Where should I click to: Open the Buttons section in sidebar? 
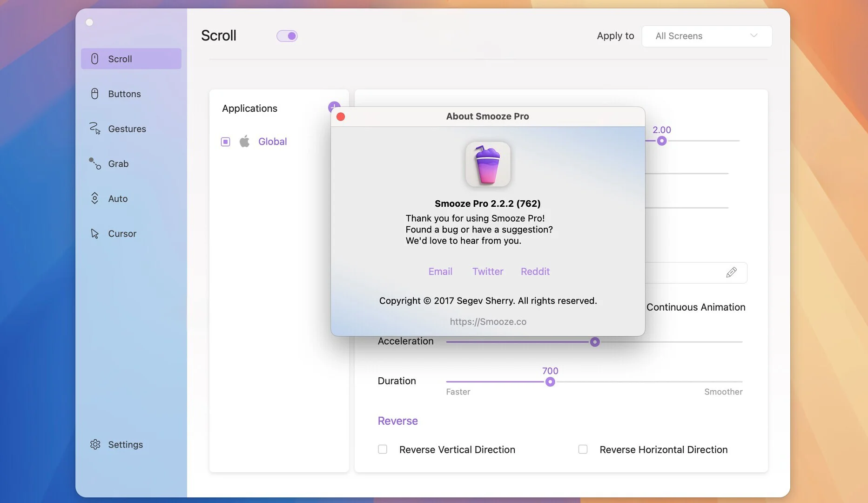131,94
